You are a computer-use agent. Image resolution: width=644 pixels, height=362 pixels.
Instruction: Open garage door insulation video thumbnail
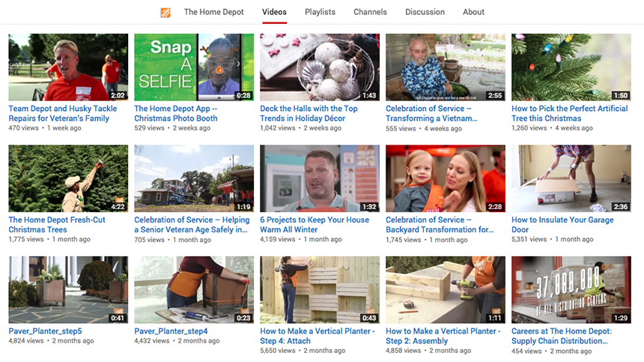571,178
